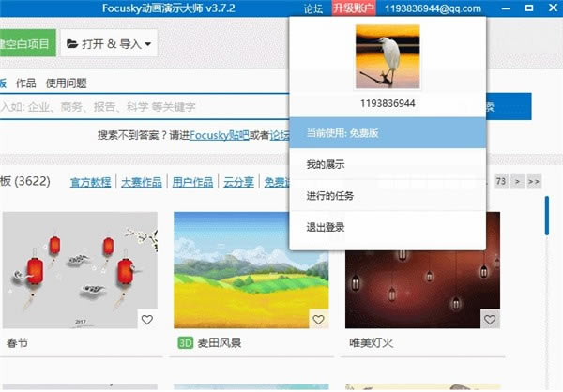The height and width of the screenshot is (392, 563).
Task: Click the 新建空白项目 green button
Action: click(x=27, y=43)
